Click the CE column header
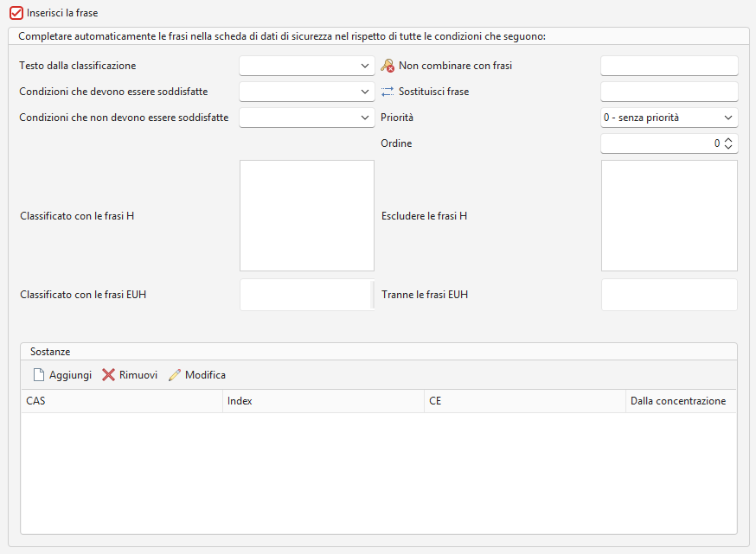Viewport: 756px width, 554px height. tap(525, 401)
